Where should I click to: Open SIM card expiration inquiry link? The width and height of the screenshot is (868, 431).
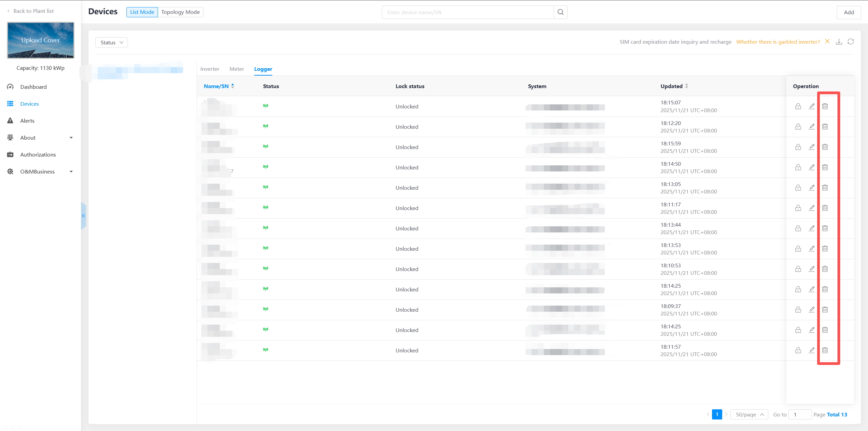click(x=675, y=42)
